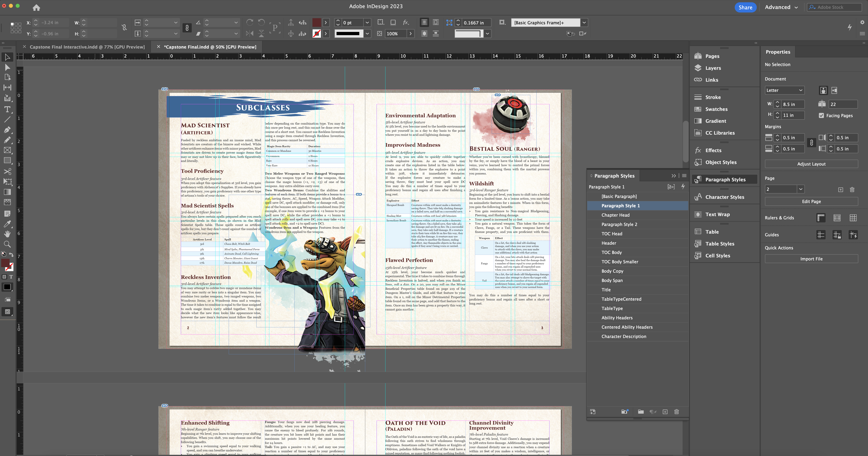Click the dark red fill swatch in control bar
The image size is (868, 456).
(x=316, y=23)
